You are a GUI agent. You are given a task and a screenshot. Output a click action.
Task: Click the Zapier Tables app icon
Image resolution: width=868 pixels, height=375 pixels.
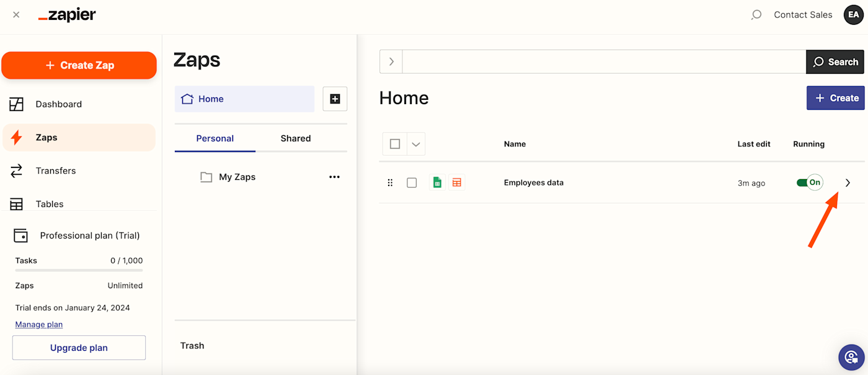457,182
